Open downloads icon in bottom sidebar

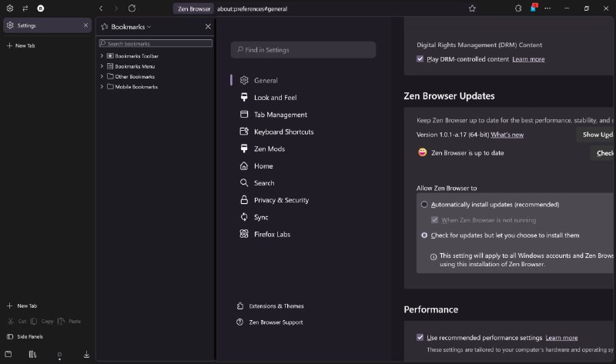[x=86, y=355]
